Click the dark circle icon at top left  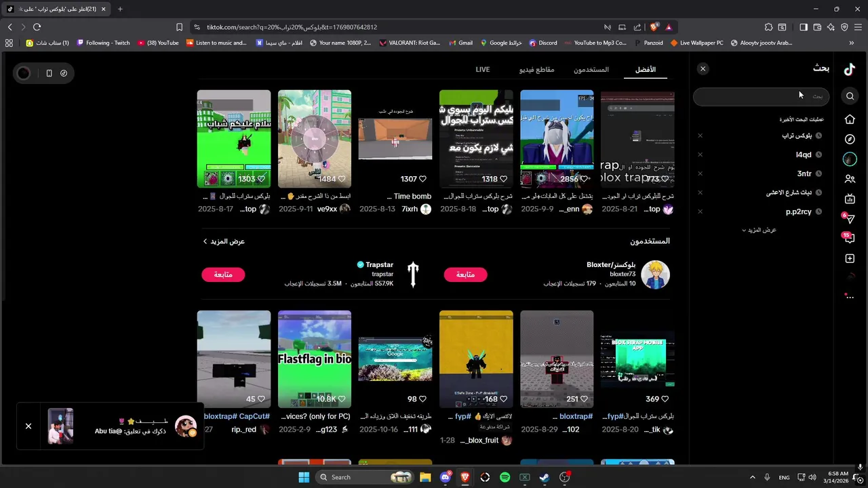[x=24, y=73]
